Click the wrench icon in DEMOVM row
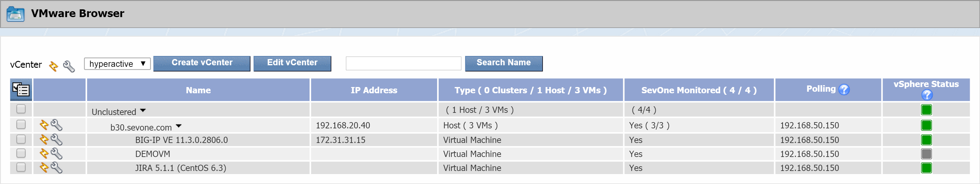Image resolution: width=980 pixels, height=184 pixels. tap(57, 154)
